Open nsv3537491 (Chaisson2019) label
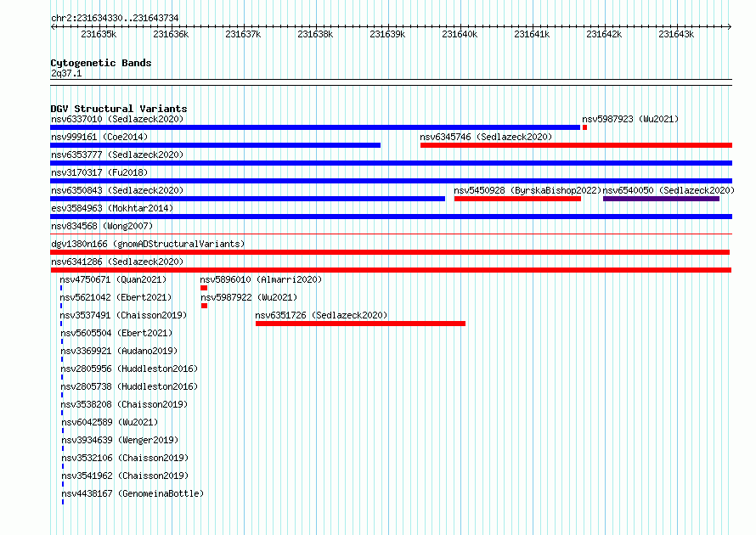The height and width of the screenshot is (535, 756). click(x=123, y=315)
